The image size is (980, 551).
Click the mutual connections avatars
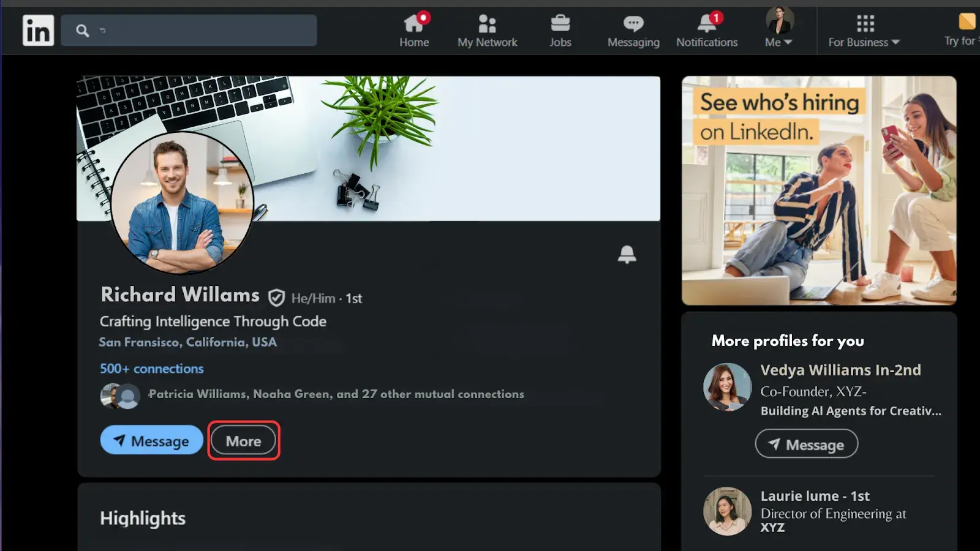[x=120, y=396]
